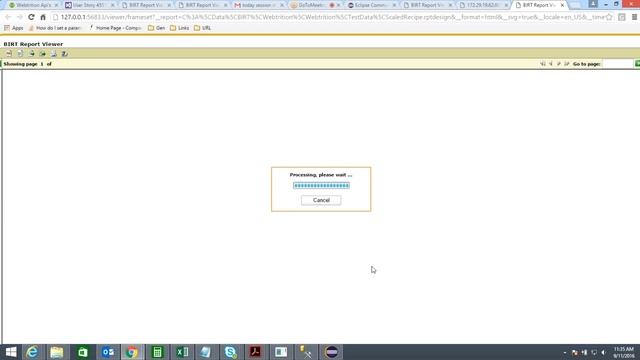
Task: Open the URL bookmarks folder
Action: (x=202, y=28)
